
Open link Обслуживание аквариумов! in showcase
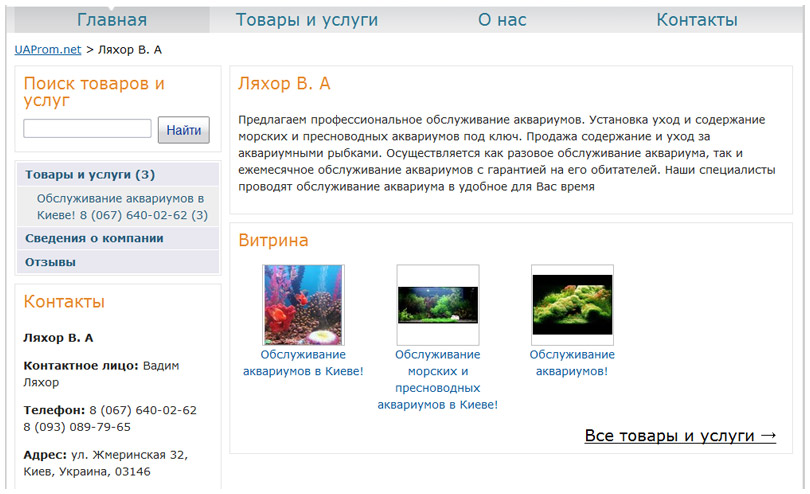pyautogui.click(x=572, y=363)
